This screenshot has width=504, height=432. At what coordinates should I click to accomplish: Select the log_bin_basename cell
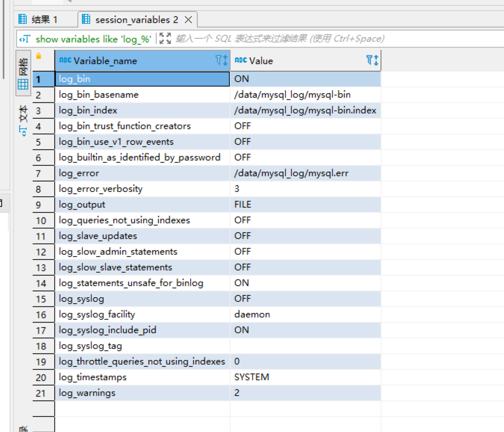(142, 95)
